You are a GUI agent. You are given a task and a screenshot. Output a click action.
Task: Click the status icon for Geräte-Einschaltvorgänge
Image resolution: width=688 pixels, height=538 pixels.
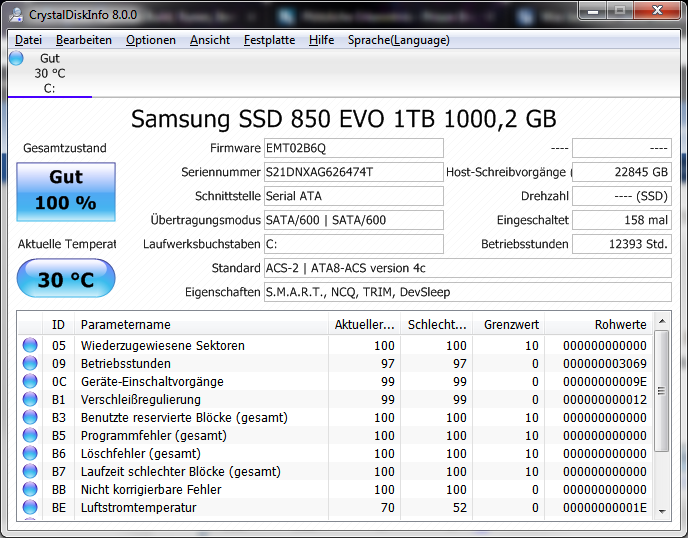(30, 381)
